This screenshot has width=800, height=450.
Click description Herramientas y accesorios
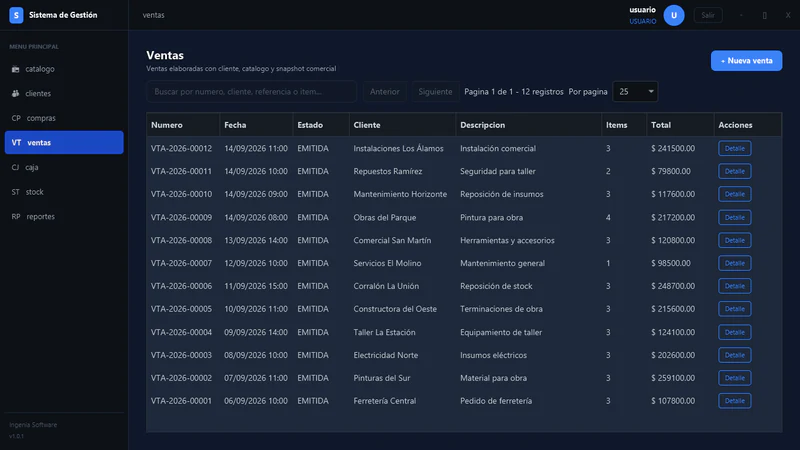pyautogui.click(x=507, y=240)
